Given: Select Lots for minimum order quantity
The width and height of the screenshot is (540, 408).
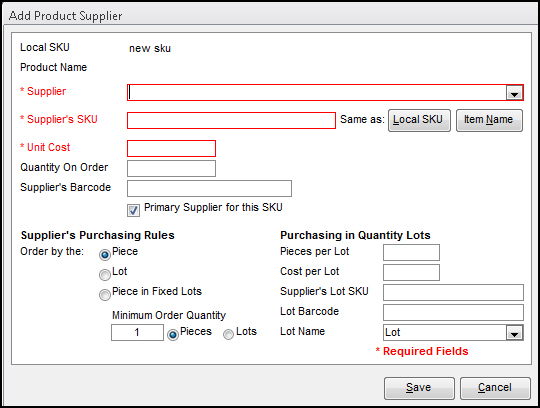Looking at the screenshot, I should pyautogui.click(x=228, y=334).
